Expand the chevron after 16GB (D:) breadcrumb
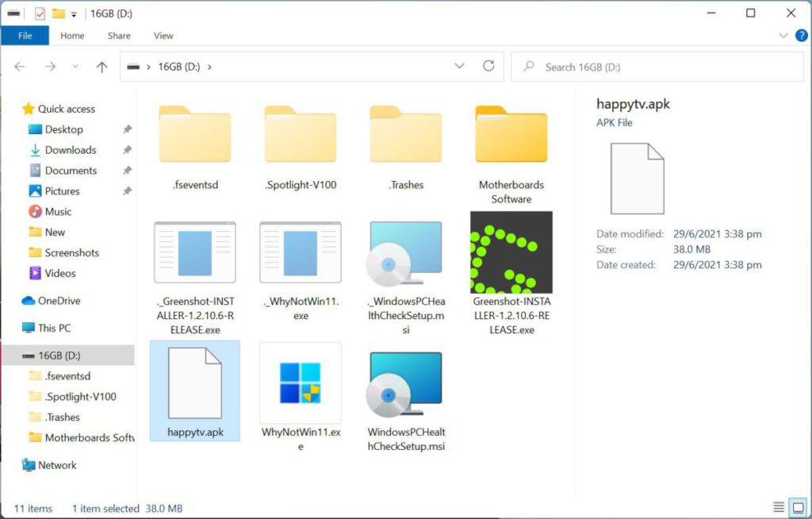The width and height of the screenshot is (812, 519). tap(209, 67)
